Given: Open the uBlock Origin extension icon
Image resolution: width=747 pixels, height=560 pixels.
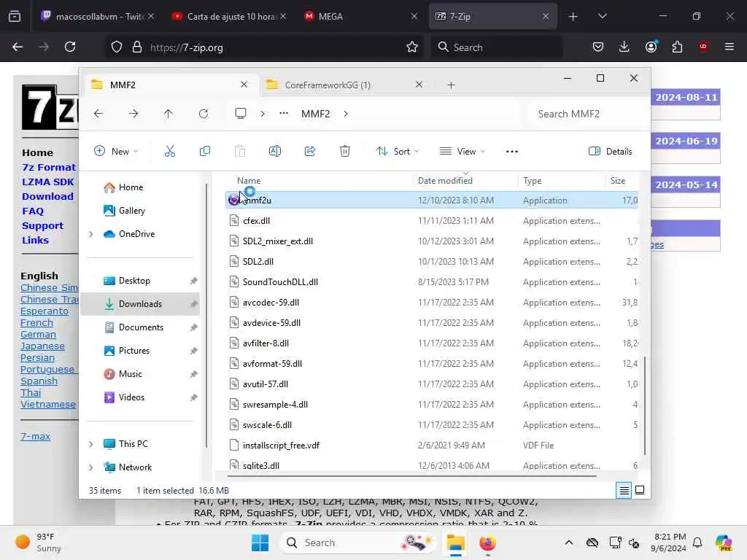Looking at the screenshot, I should (703, 47).
